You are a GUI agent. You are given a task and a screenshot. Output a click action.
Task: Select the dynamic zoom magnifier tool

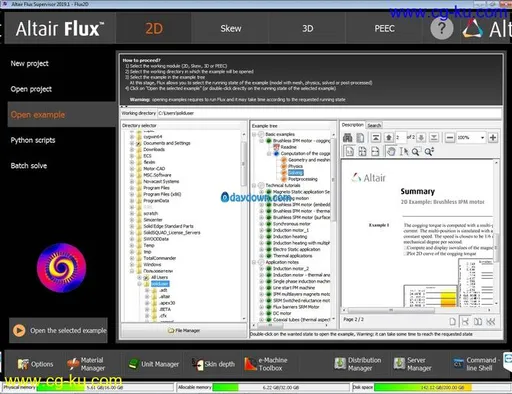tap(429, 152)
